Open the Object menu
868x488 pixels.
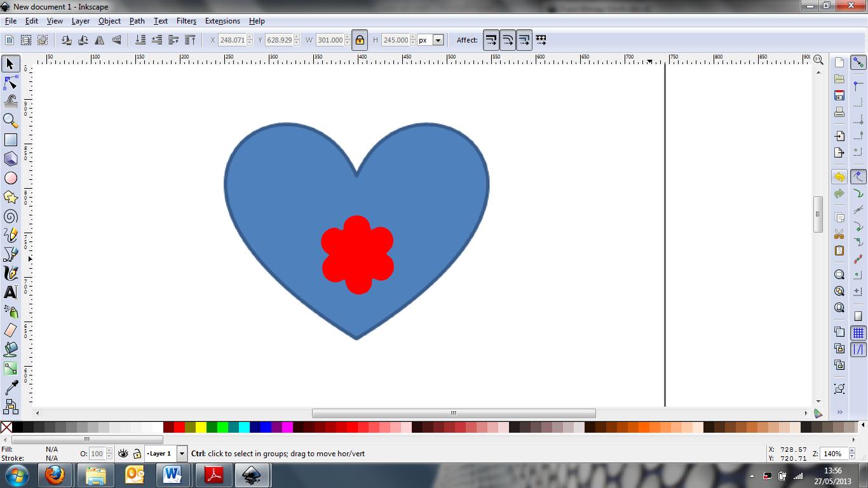(109, 21)
